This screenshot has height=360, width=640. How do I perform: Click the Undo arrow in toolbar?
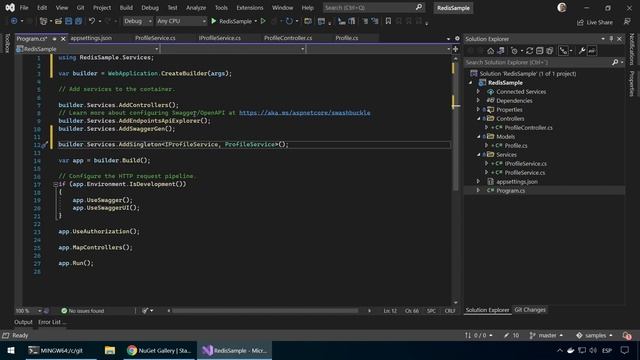coord(92,21)
